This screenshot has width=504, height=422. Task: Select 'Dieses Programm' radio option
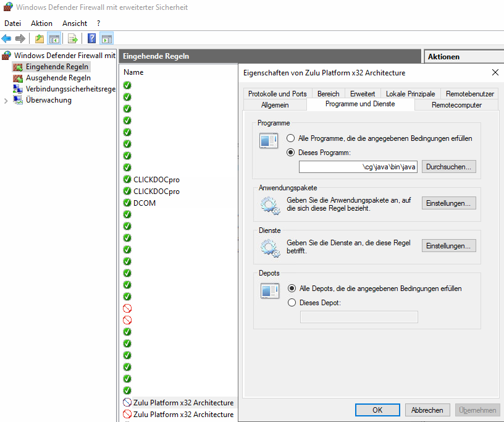(x=290, y=153)
